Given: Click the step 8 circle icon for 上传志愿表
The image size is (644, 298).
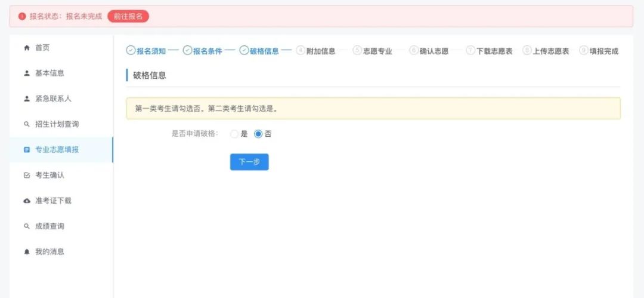Looking at the screenshot, I should [x=527, y=51].
